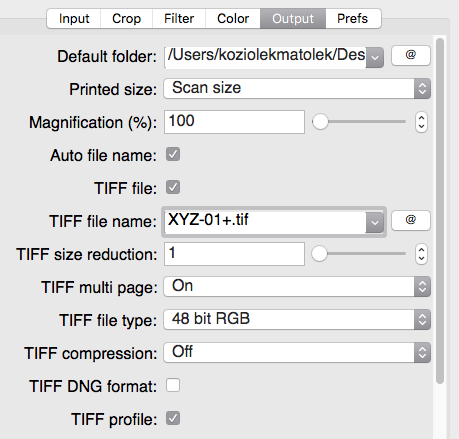Toggle the TIFF profile checkbox

pos(173,418)
